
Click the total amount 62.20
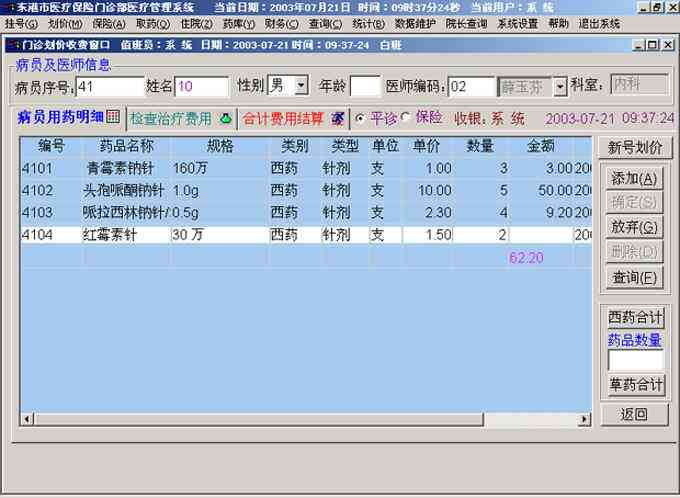point(526,258)
